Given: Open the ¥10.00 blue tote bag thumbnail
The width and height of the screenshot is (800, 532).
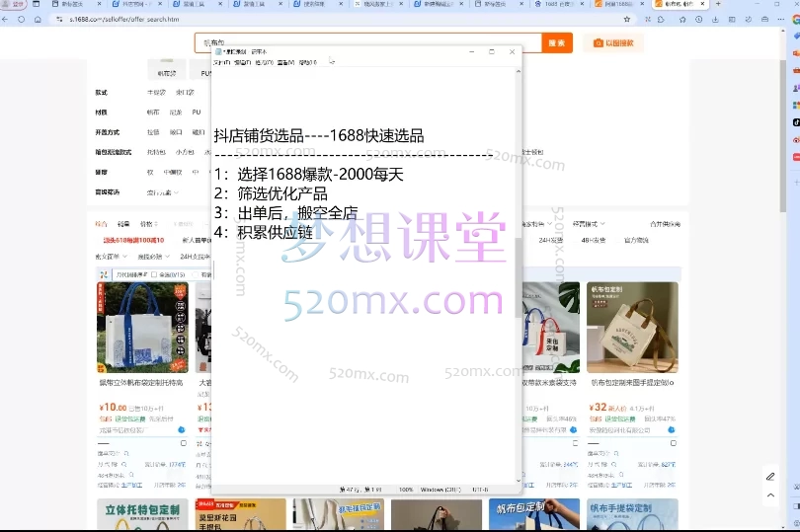Looking at the screenshot, I should pos(142,328).
